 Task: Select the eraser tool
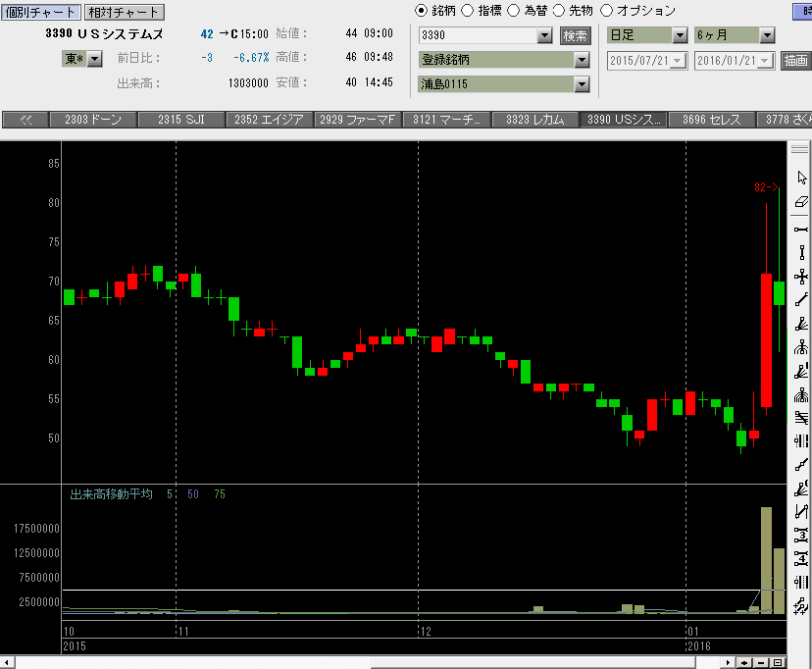pos(801,202)
